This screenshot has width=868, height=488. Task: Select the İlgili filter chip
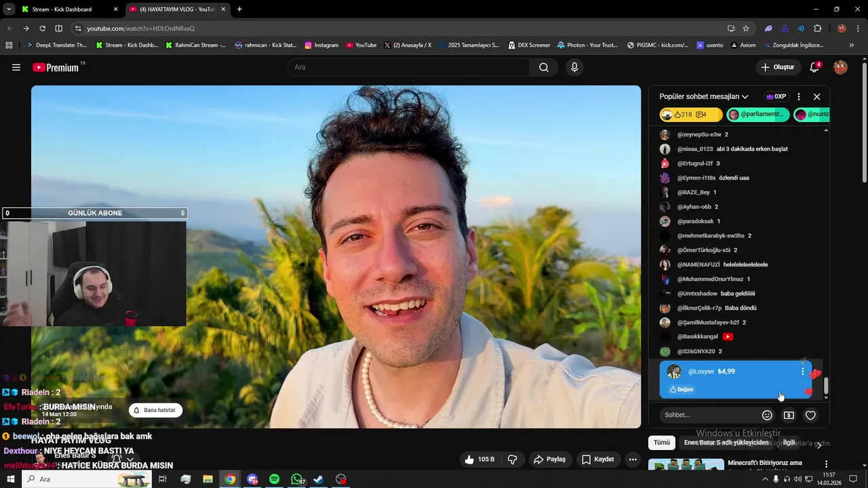tap(789, 443)
